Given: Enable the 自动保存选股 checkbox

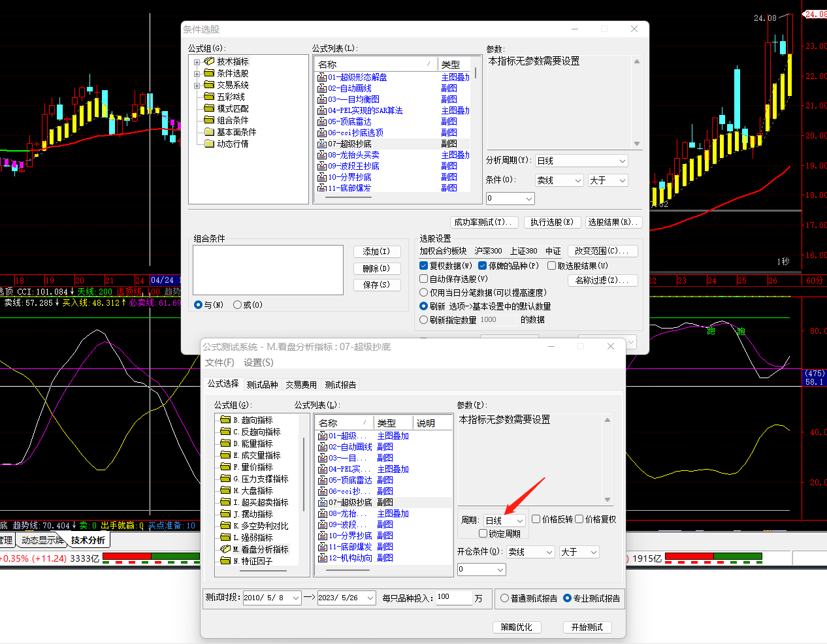Looking at the screenshot, I should (x=424, y=279).
